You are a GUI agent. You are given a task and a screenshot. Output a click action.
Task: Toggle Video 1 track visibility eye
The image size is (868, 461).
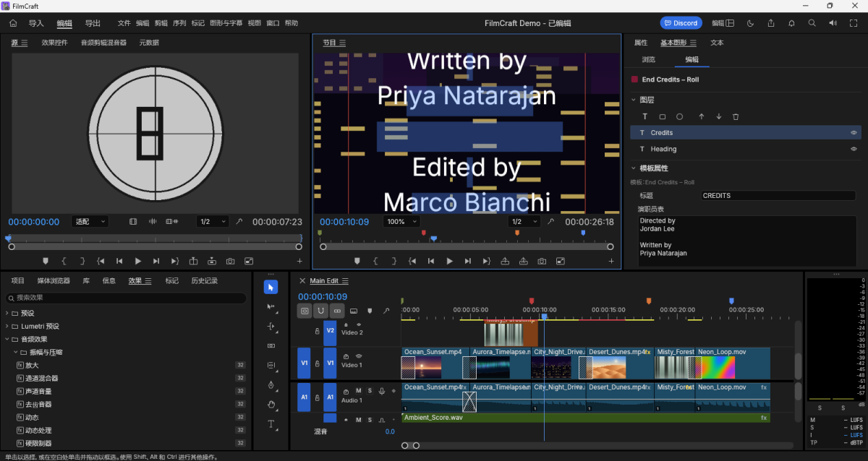pos(359,356)
